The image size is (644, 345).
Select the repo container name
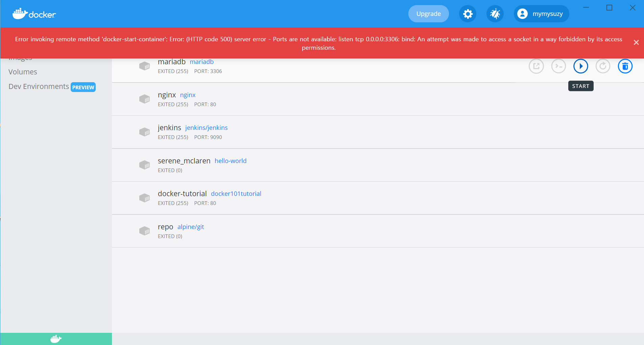point(165,227)
